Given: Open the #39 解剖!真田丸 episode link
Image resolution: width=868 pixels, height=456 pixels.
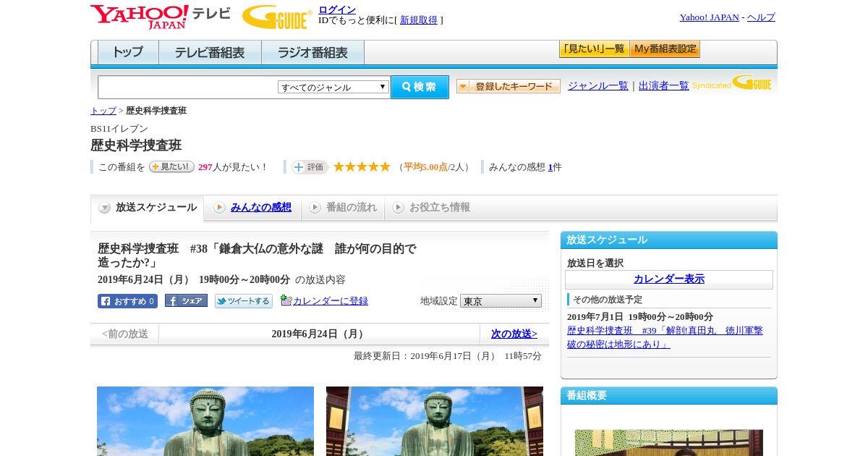Looking at the screenshot, I should 665,337.
